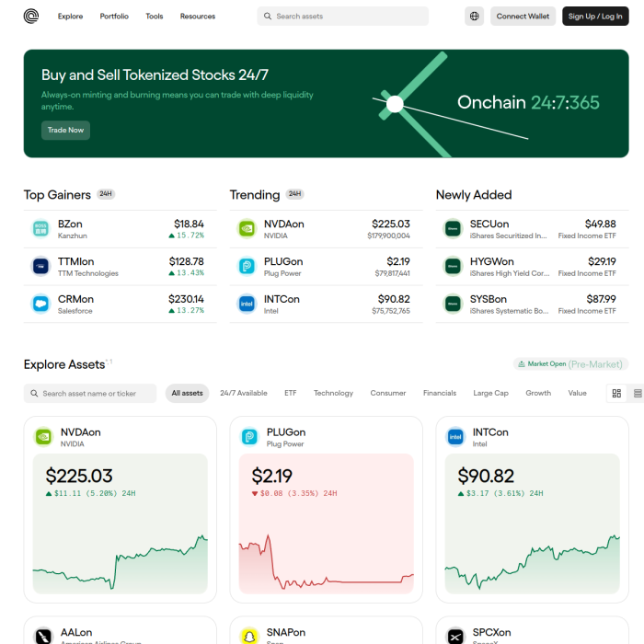The height and width of the screenshot is (644, 644).
Task: Click the INTCon volume $75,752,765
Action: click(391, 311)
